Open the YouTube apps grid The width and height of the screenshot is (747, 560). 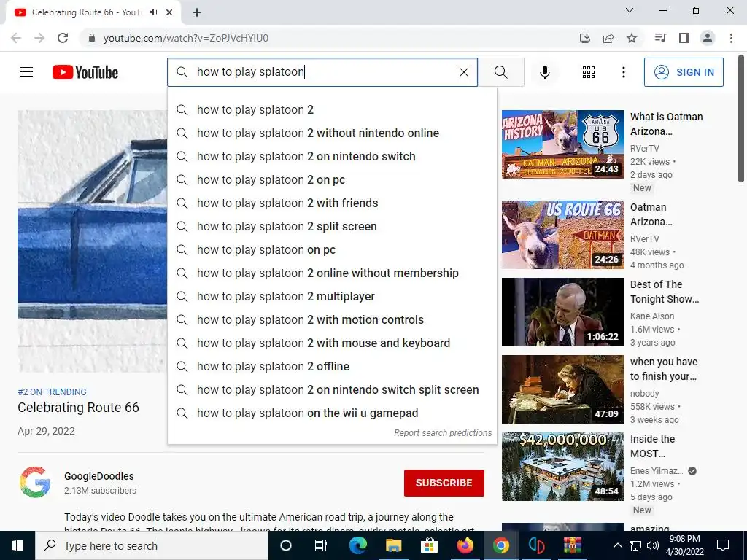point(589,72)
